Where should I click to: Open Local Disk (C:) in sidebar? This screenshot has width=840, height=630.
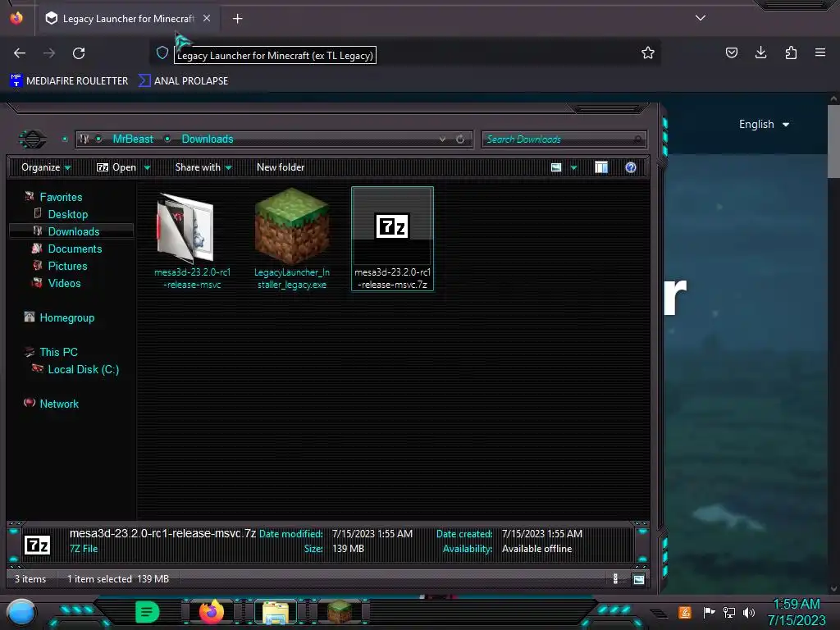83,369
